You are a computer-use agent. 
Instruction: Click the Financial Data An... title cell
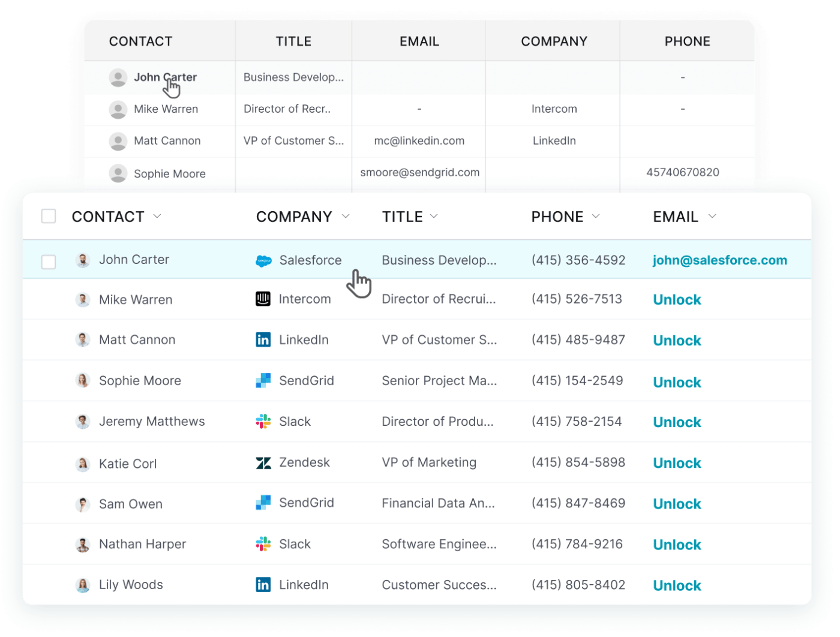439,503
